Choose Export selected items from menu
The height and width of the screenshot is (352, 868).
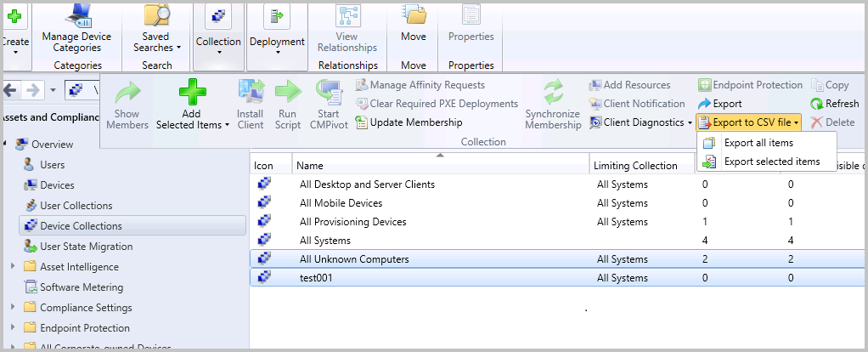tap(771, 162)
